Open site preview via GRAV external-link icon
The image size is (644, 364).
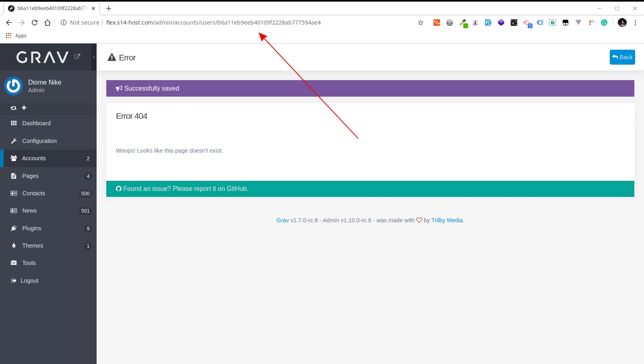pyautogui.click(x=78, y=56)
